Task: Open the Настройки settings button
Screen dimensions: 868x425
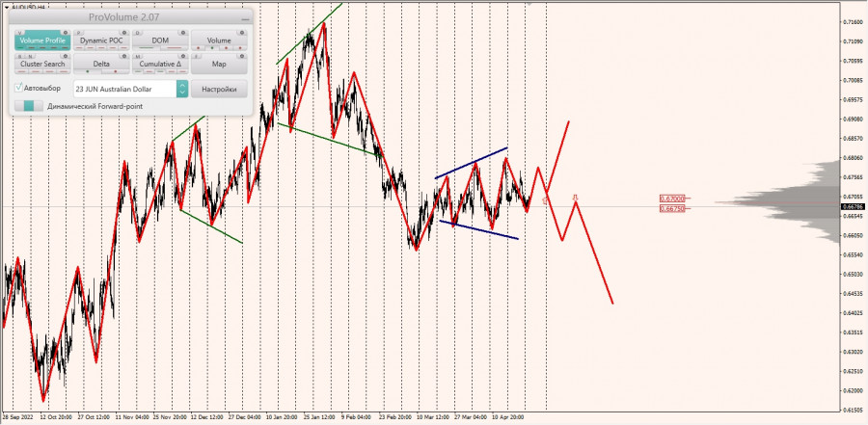Action: tap(219, 89)
